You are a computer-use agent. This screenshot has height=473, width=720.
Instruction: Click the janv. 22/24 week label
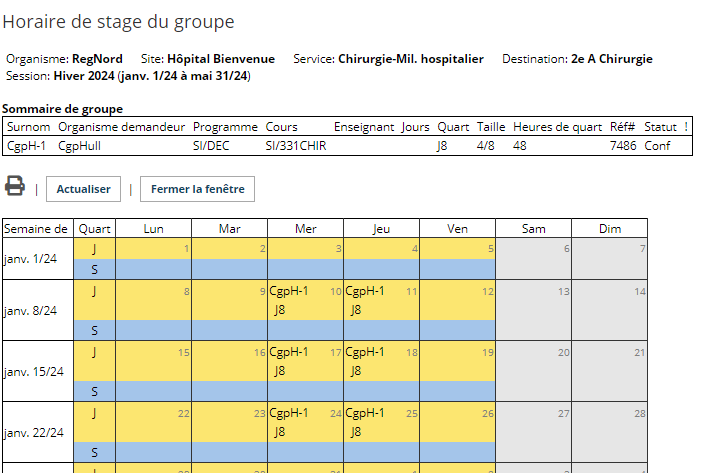[x=34, y=433]
